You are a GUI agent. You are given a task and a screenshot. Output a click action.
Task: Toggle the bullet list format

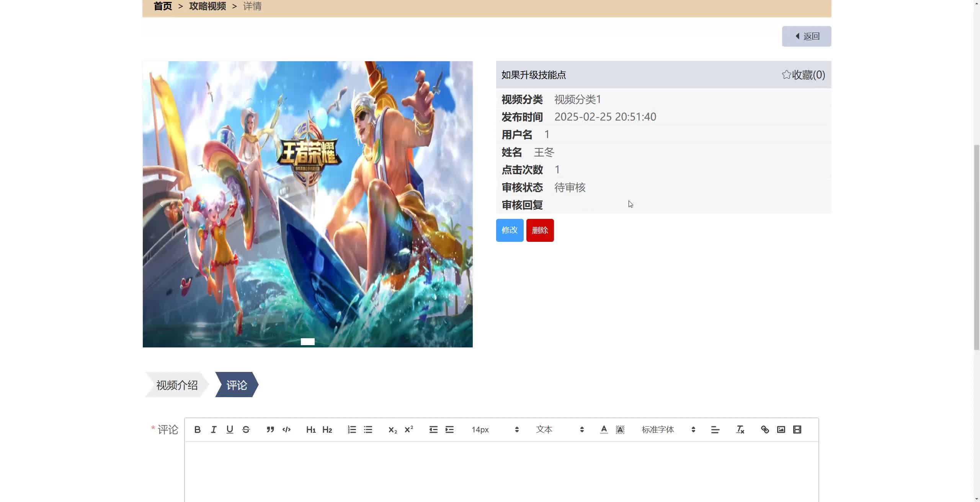pyautogui.click(x=367, y=429)
